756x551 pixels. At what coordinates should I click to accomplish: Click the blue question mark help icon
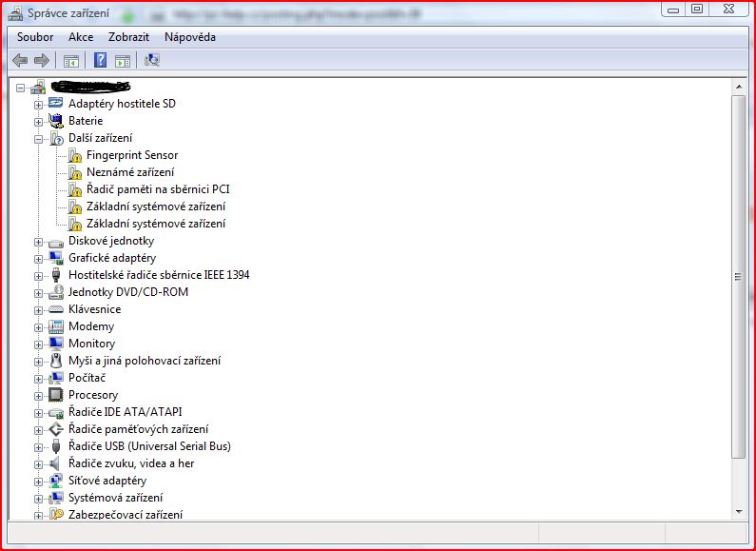100,60
